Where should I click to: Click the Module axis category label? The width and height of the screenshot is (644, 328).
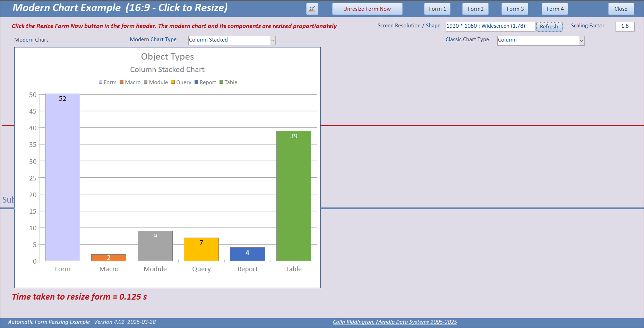[x=155, y=269]
